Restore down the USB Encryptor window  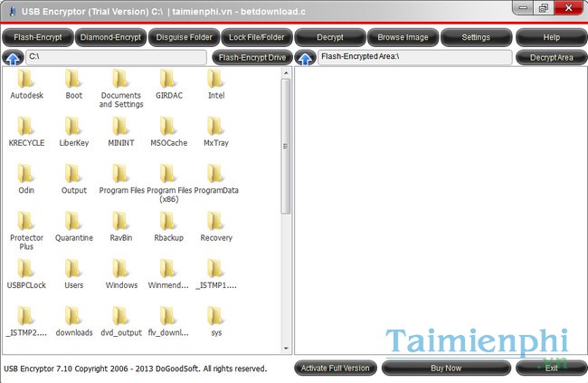coord(544,8)
